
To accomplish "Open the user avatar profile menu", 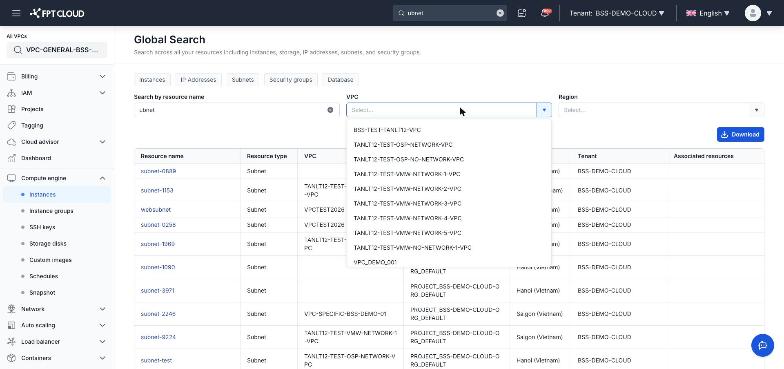I will [752, 13].
